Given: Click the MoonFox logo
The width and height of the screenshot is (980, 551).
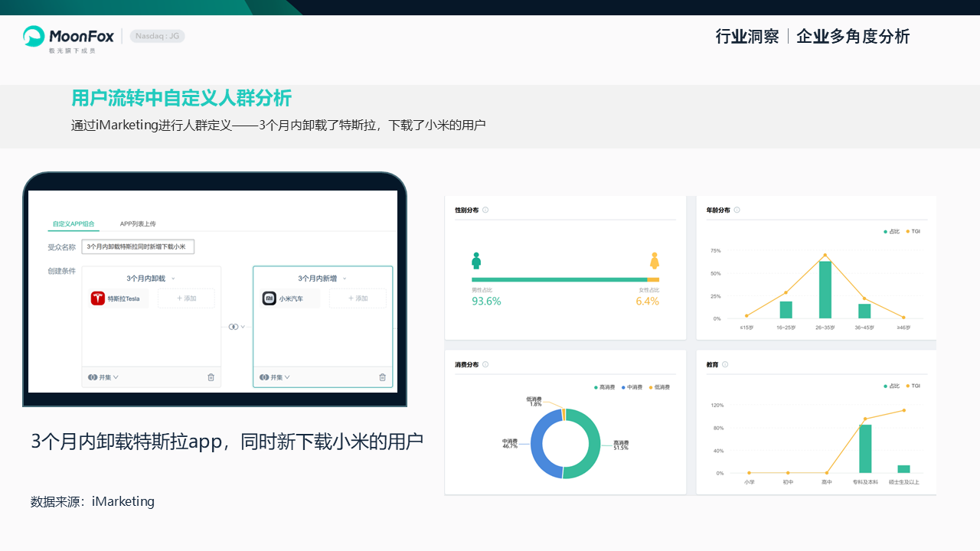Looking at the screenshot, I should pos(69,37).
